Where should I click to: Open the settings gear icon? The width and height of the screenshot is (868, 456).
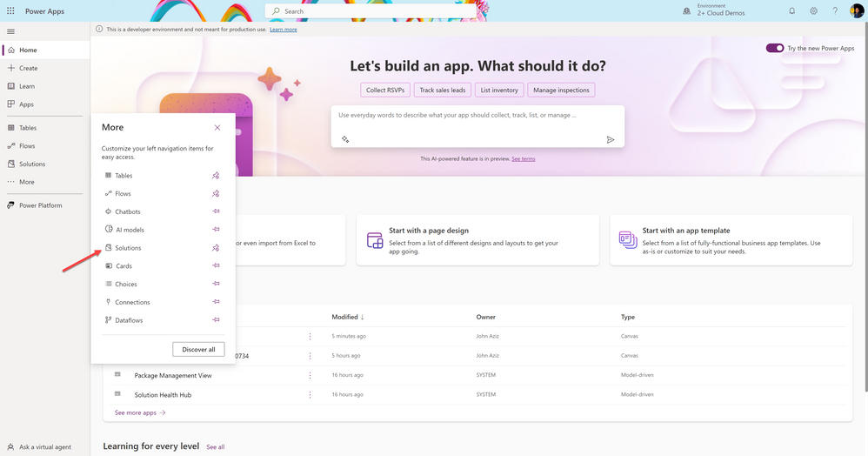click(x=814, y=11)
